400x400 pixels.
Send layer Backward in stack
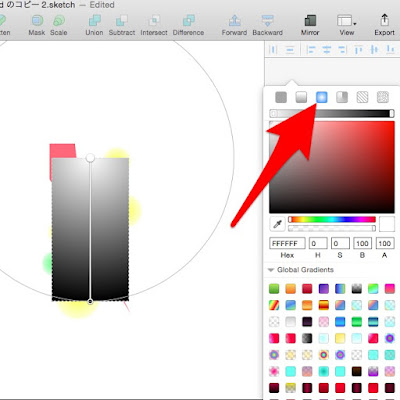point(267,25)
